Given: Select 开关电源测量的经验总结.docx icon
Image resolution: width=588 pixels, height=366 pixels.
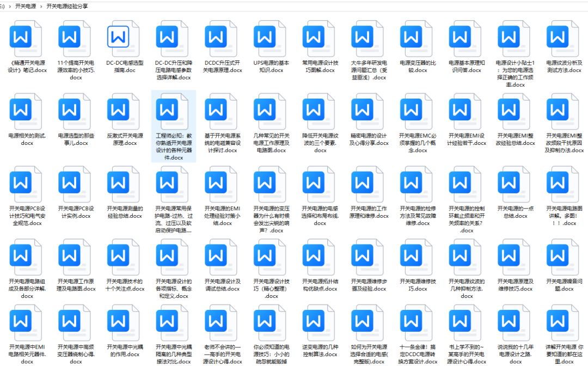Looking at the screenshot, I should coord(123,185).
